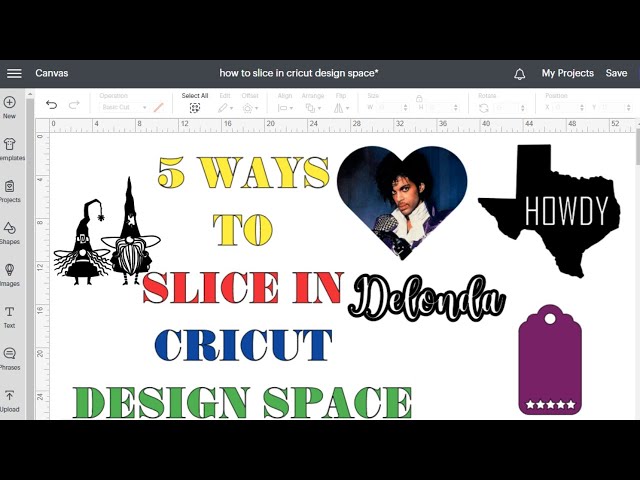Select the yellow 'TO' text
Screen dimensions: 640x480
(x=242, y=230)
